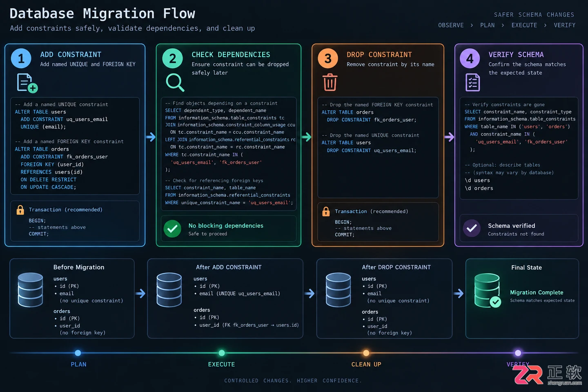588x392 pixels.
Task: Click the 'DROP CONSTRAINT uq_users_email;' line
Action: 372,151
